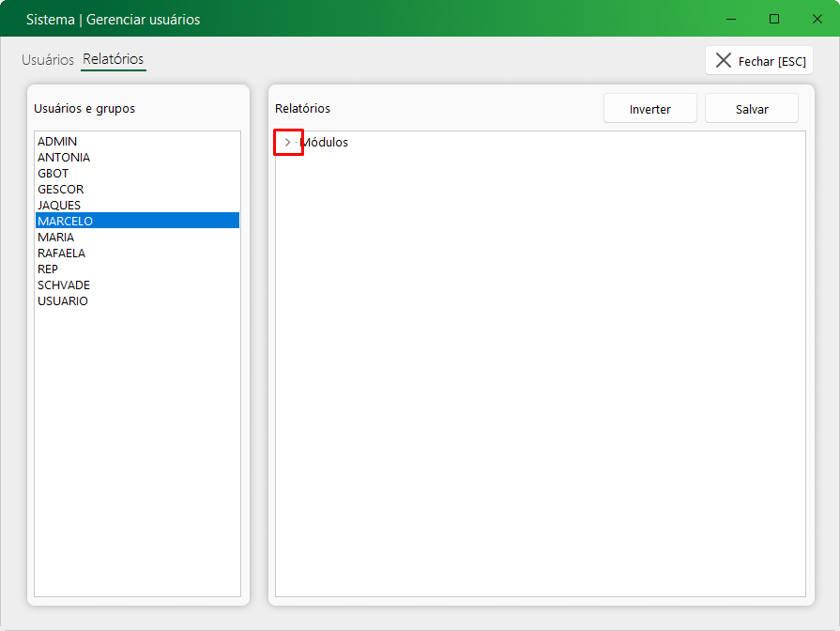840x631 pixels.
Task: Select user MARIA in the list
Action: click(55, 238)
